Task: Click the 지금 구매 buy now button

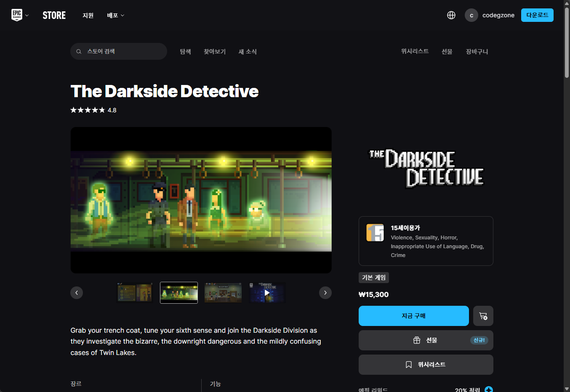Action: (414, 316)
